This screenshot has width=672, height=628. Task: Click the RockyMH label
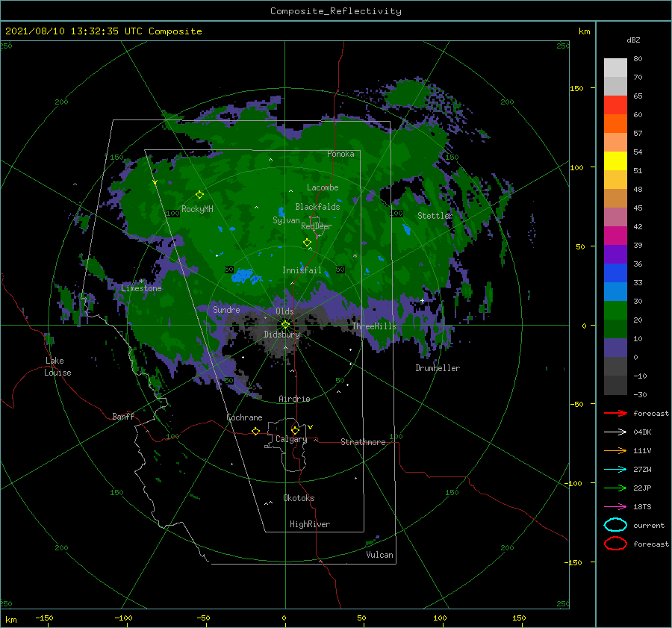point(197,209)
